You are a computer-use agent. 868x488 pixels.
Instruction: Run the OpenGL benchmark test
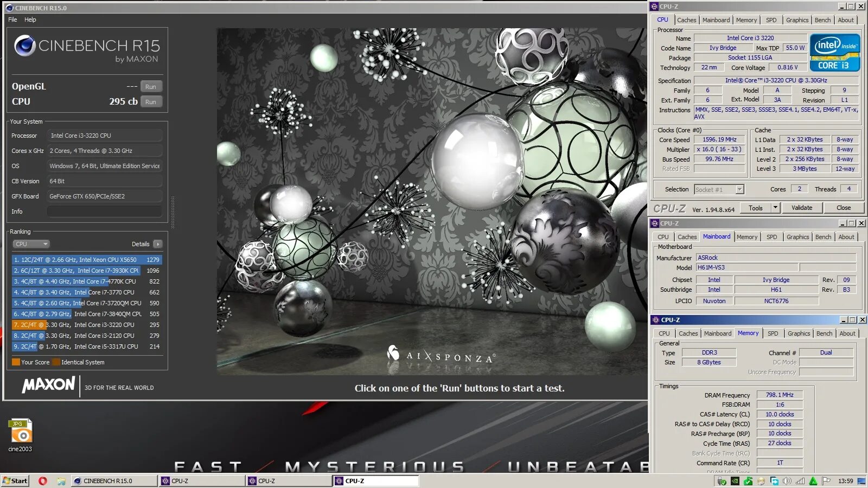coord(151,87)
